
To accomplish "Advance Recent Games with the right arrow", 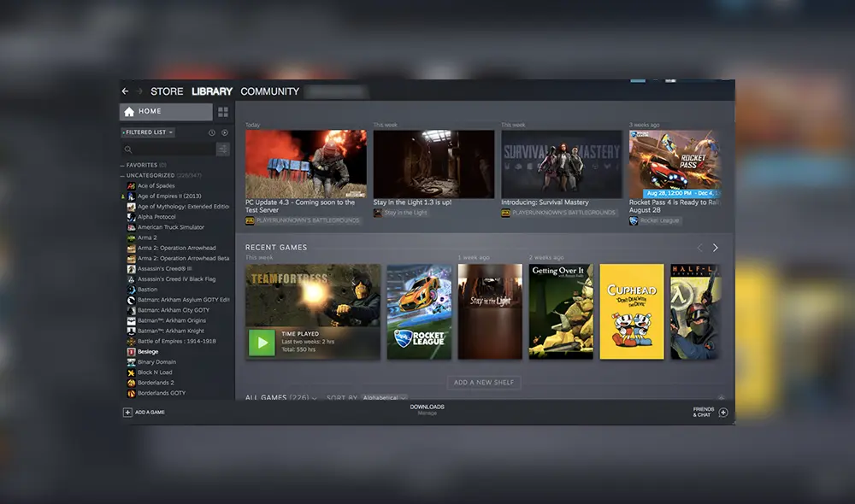I will pos(716,247).
